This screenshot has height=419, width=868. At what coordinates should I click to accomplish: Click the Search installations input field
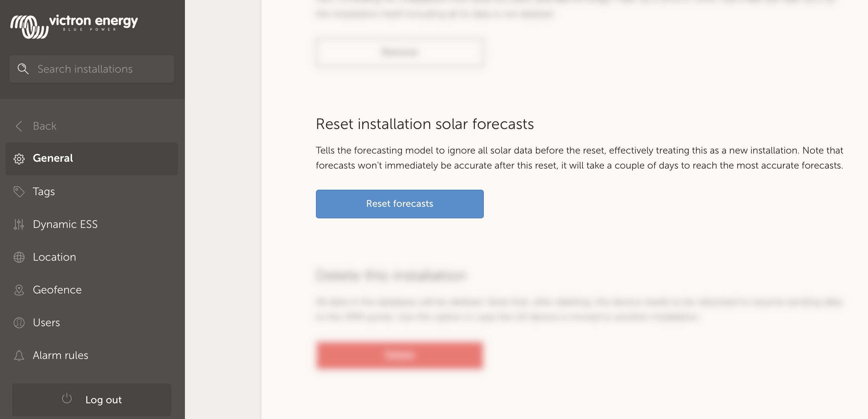click(x=92, y=69)
